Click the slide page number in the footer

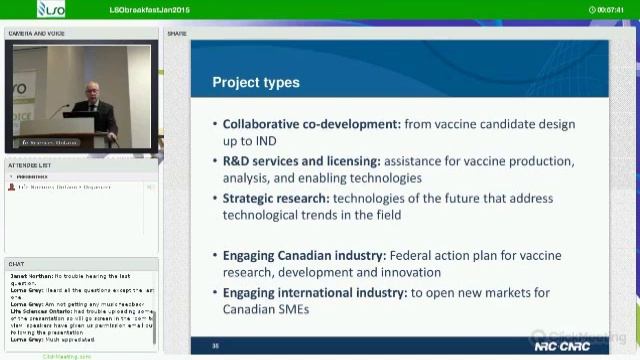pos(216,346)
